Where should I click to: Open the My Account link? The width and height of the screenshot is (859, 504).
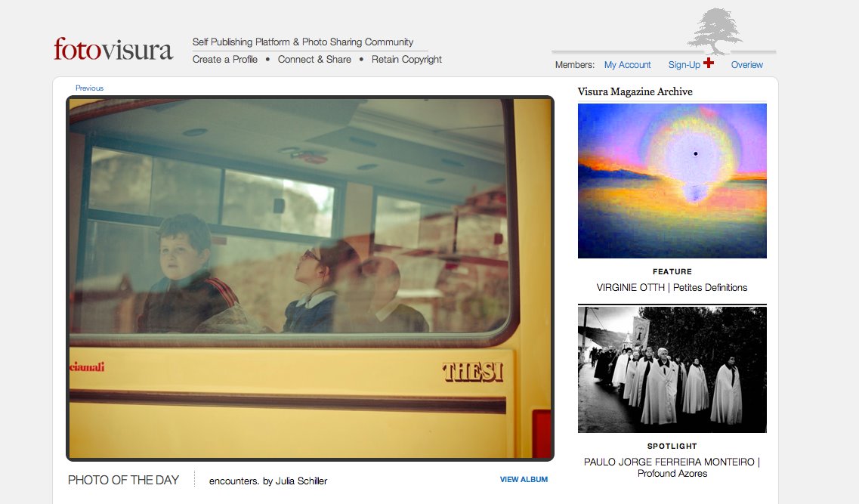pos(627,65)
